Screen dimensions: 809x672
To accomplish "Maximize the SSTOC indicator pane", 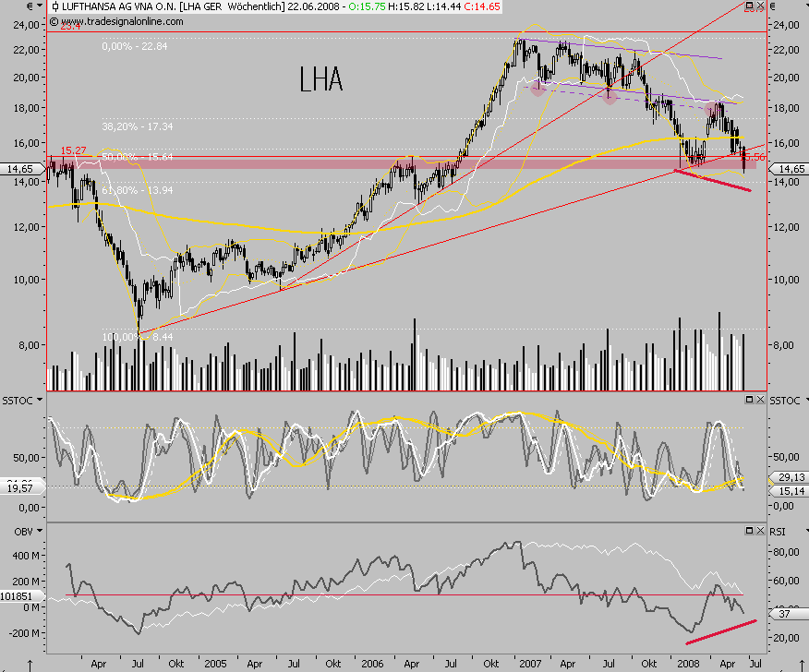I will coord(749,399).
